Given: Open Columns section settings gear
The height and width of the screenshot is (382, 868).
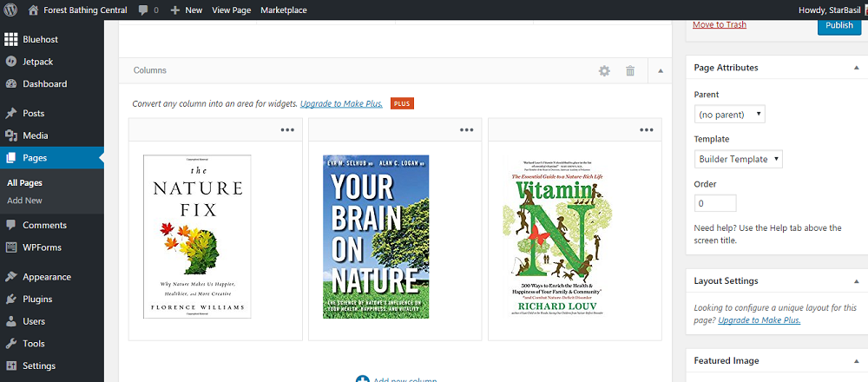Looking at the screenshot, I should coord(604,71).
